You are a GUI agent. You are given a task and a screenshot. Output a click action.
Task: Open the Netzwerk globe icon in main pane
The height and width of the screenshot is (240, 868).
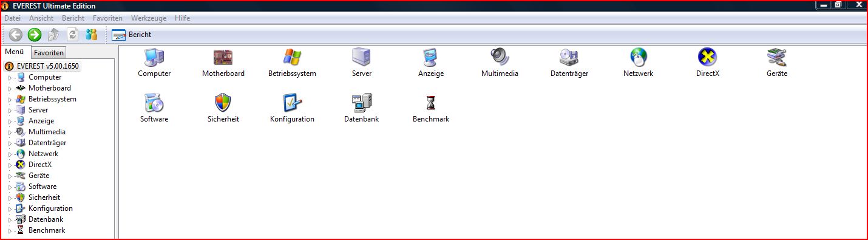tap(639, 57)
